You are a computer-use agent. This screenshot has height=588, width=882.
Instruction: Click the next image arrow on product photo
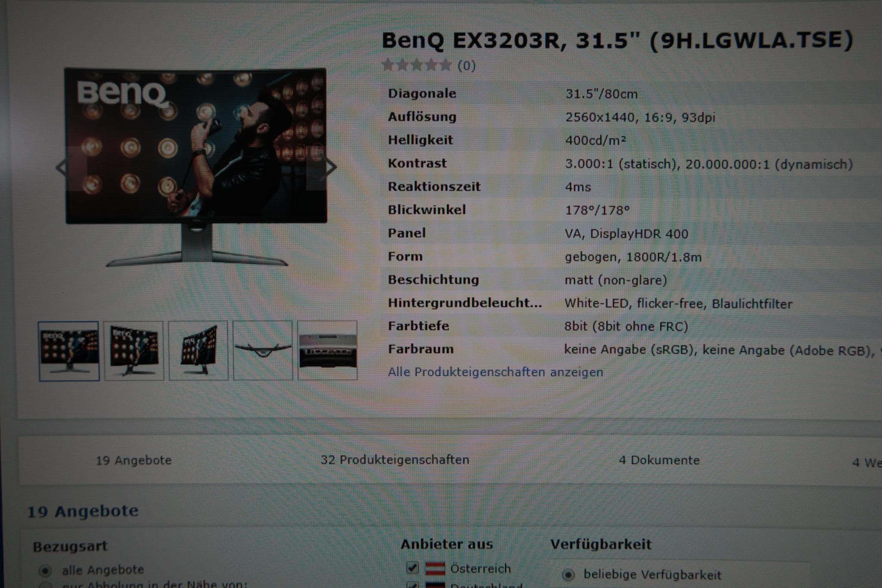pos(330,167)
